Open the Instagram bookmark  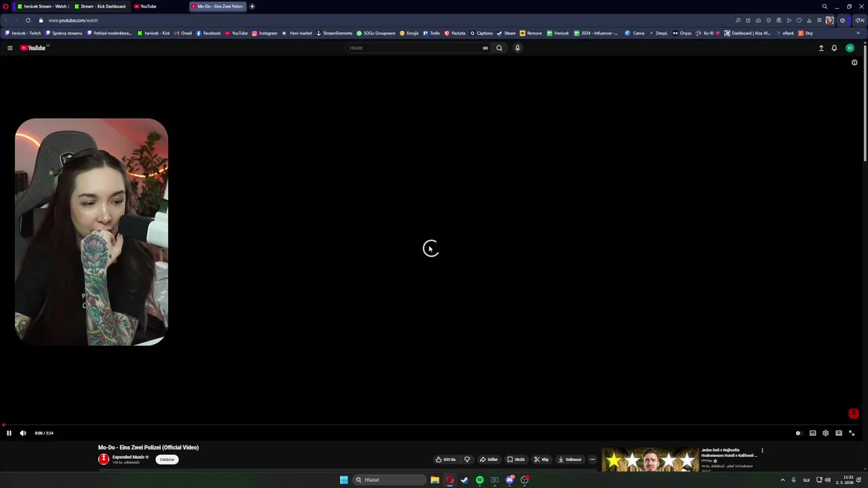(264, 33)
